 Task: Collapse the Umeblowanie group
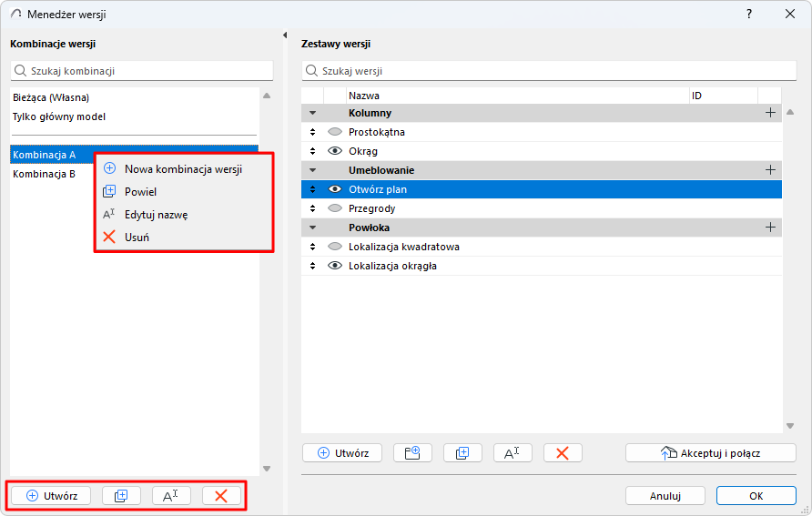[312, 170]
